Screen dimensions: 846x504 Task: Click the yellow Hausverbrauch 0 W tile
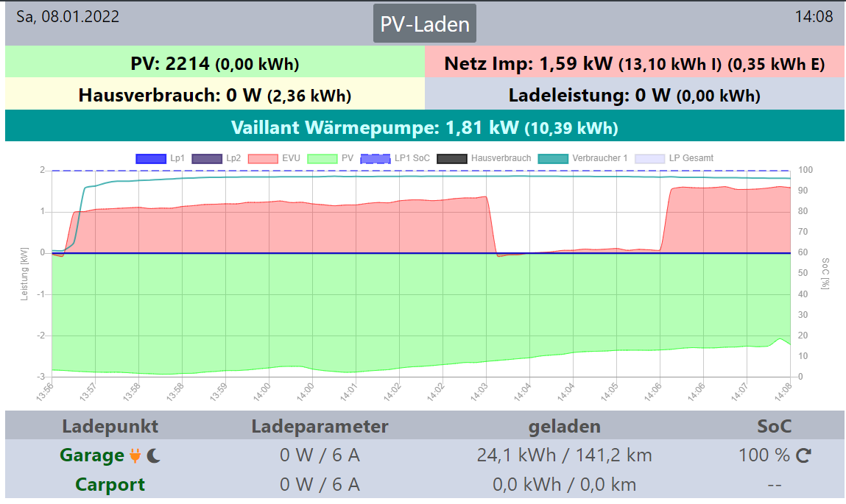(214, 95)
